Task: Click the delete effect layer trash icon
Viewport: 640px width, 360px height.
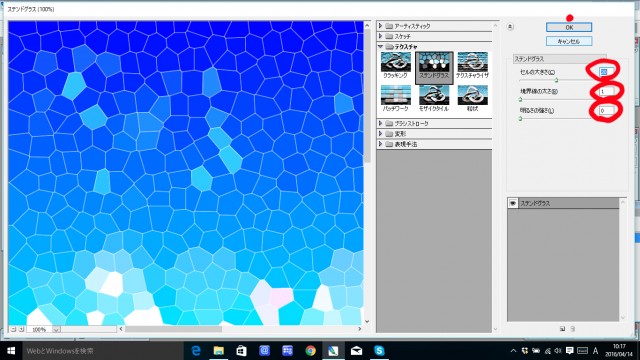Action: pyautogui.click(x=573, y=329)
